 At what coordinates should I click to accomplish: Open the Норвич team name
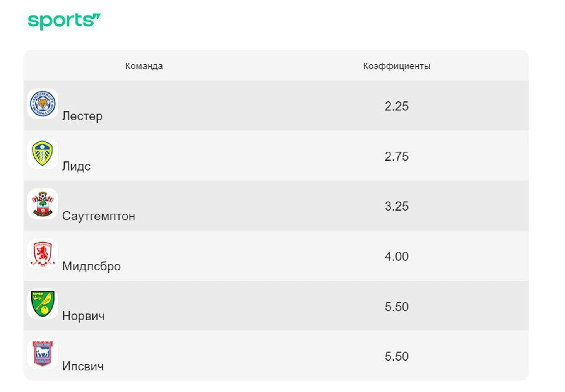(x=83, y=316)
